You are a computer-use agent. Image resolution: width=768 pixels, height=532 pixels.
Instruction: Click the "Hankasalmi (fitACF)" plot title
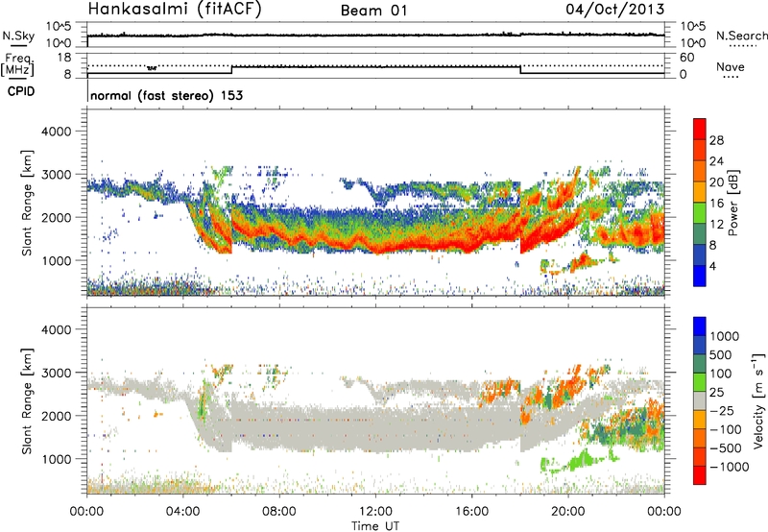(x=175, y=10)
